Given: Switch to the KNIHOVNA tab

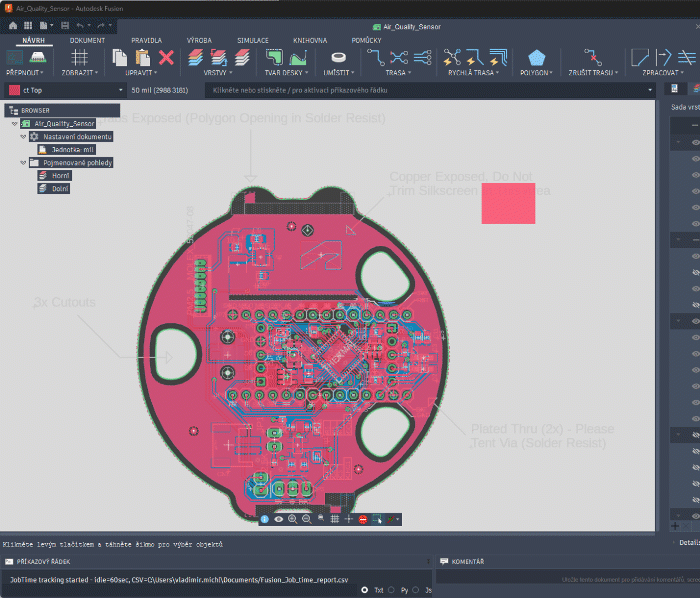Looking at the screenshot, I should tap(310, 41).
